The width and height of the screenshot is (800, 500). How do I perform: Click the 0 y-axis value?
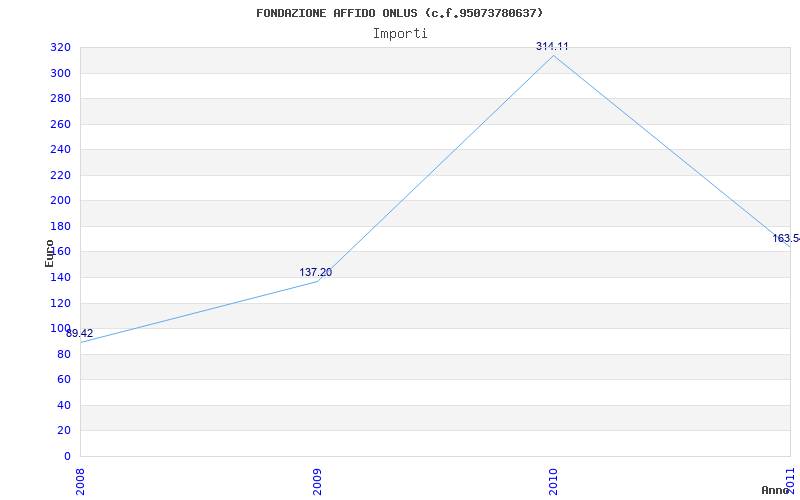click(x=67, y=457)
